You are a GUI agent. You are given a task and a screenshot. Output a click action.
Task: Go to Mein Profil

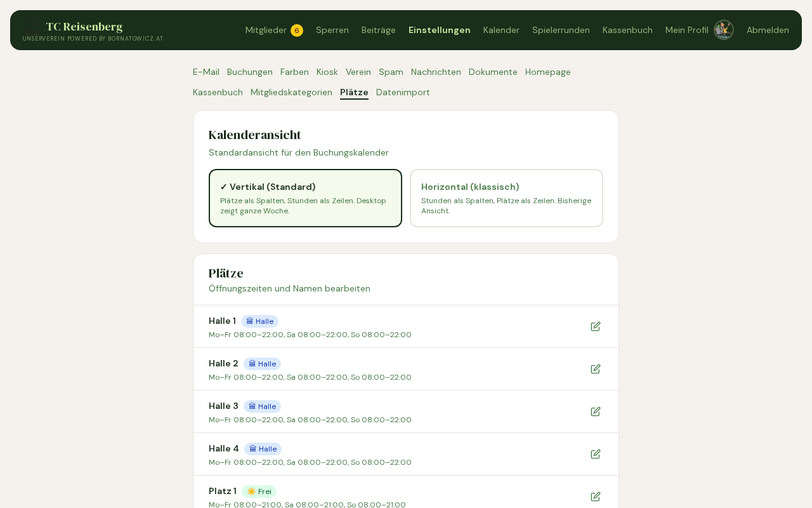click(687, 30)
